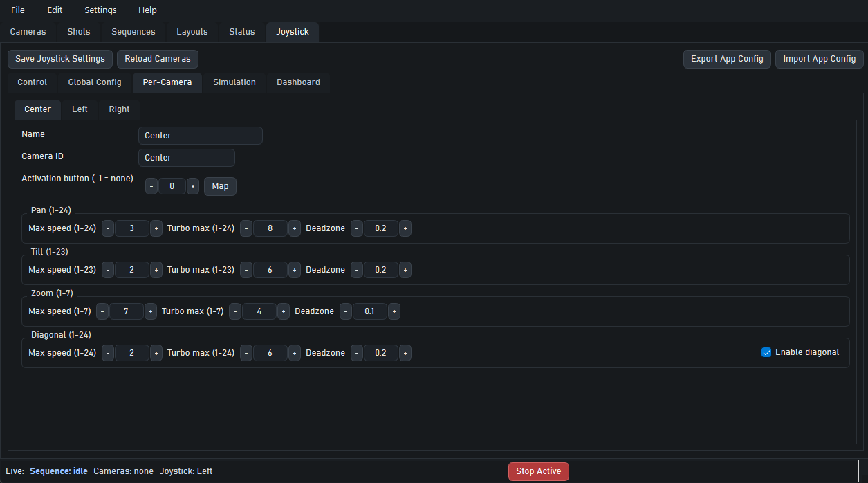Viewport: 868px width, 483px height.
Task: Click the camera Name input field
Action: click(x=200, y=136)
